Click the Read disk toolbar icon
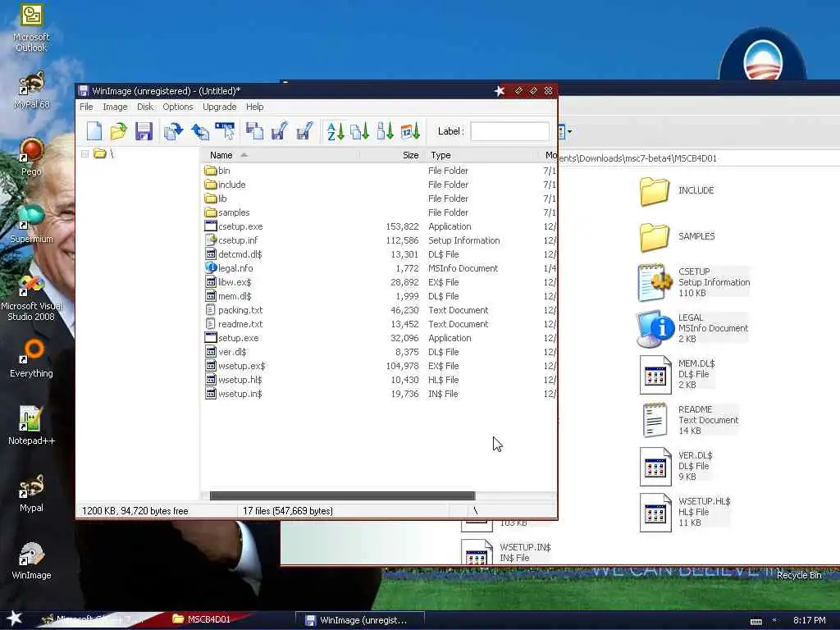840x630 pixels. tap(254, 131)
